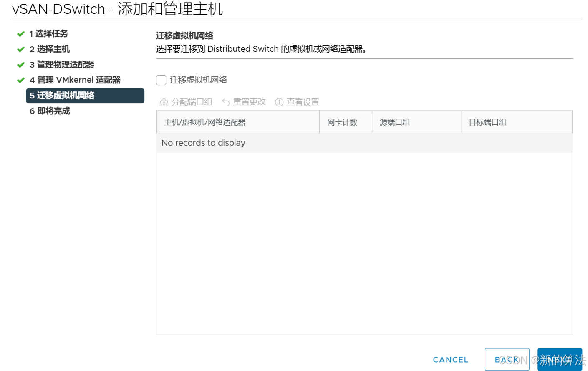Viewport: 588px width, 371px height.
Task: Go to step 1 选择任务
Action: point(48,34)
